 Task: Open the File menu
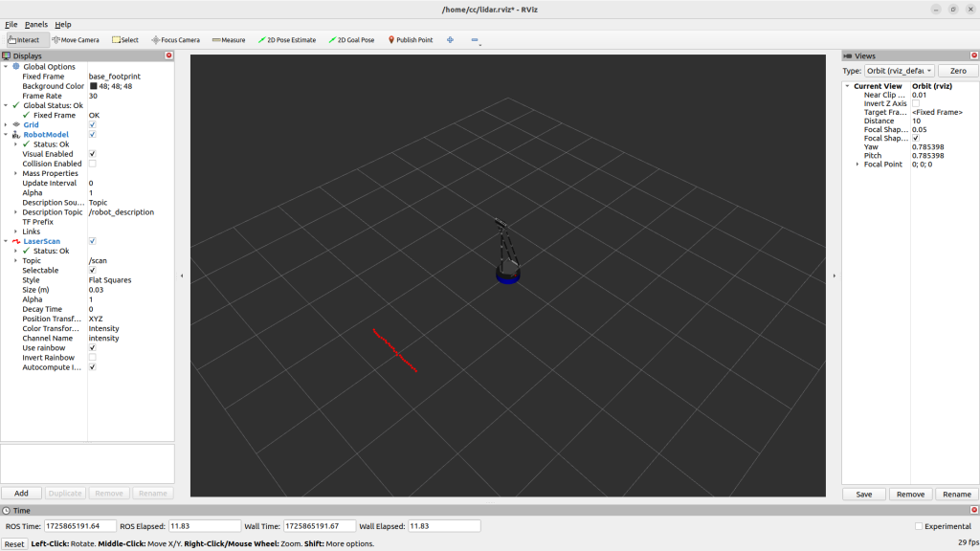[x=11, y=24]
